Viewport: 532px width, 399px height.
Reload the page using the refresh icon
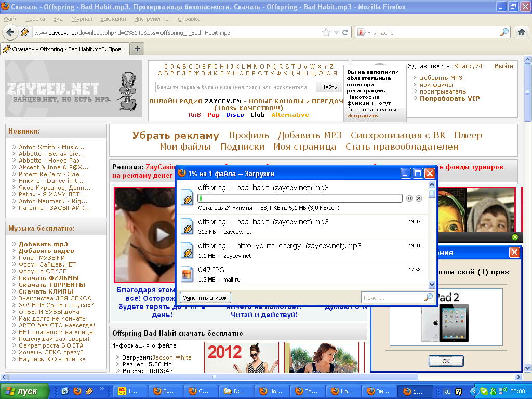coord(345,32)
